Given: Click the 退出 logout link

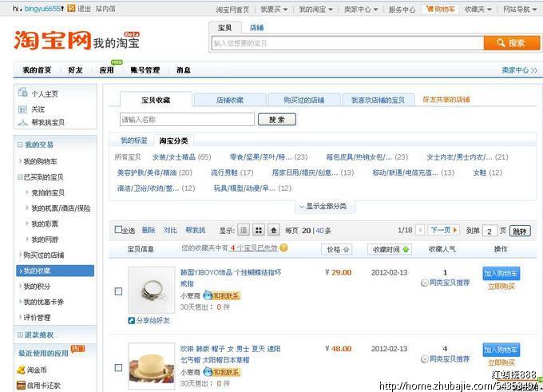Looking at the screenshot, I should click(x=84, y=8).
